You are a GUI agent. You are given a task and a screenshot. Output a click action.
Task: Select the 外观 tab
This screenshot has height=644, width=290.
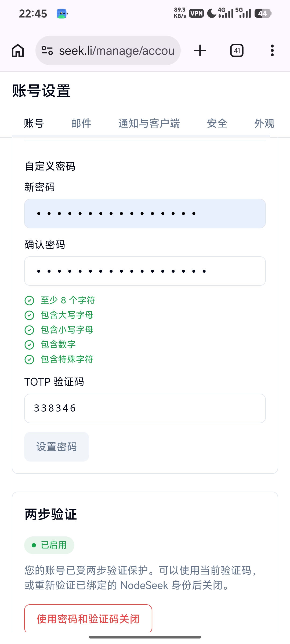pos(264,123)
